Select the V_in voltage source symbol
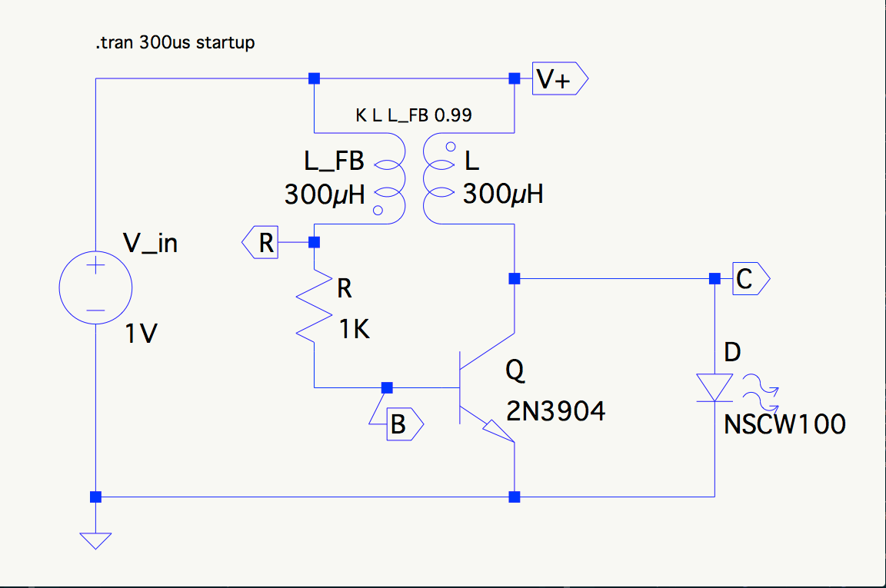Image resolution: width=886 pixels, height=588 pixels. [x=95, y=287]
